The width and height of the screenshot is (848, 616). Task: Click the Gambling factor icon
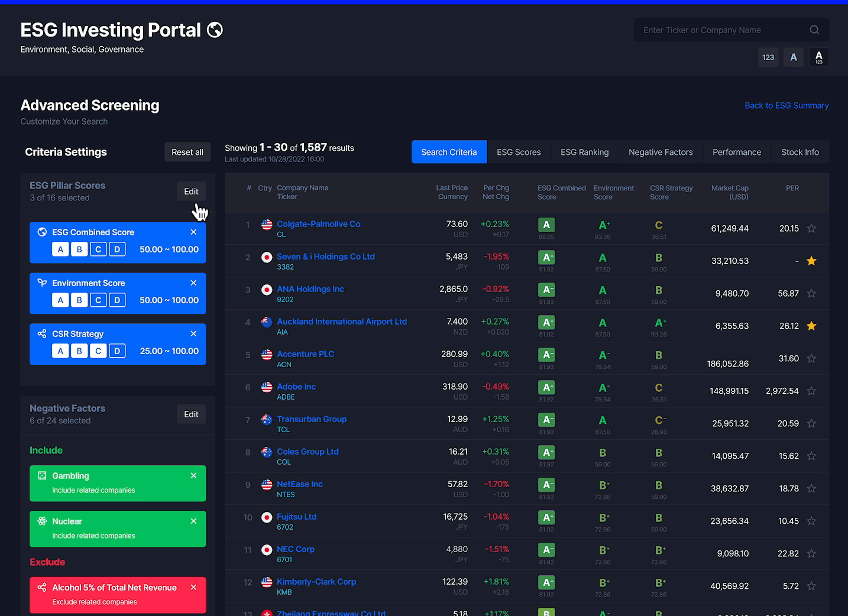pos(42,475)
